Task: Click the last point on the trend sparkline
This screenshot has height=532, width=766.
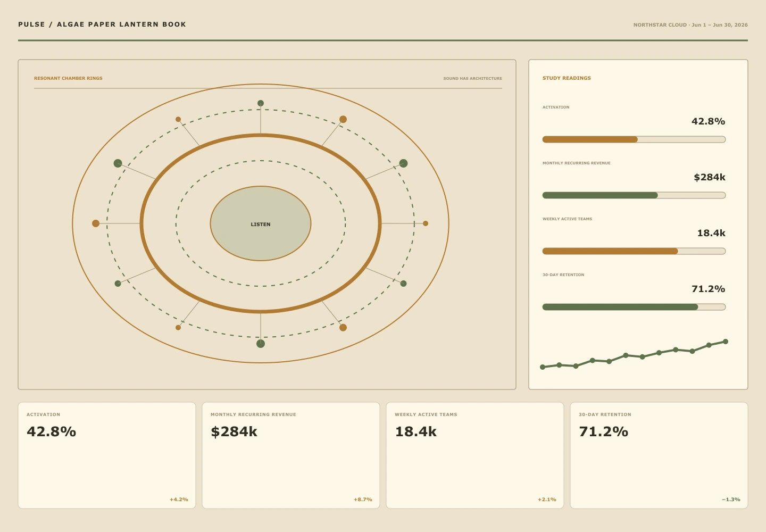Action: point(726,342)
